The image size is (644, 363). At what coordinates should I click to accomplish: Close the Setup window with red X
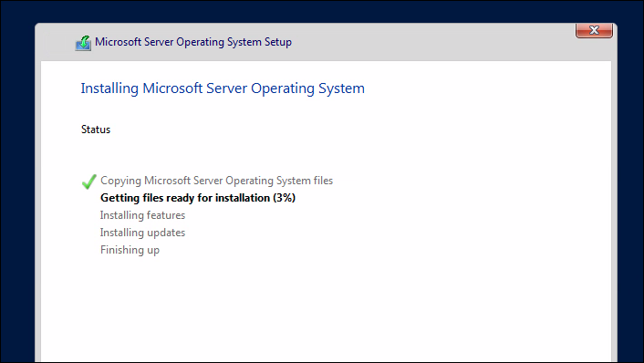point(594,31)
